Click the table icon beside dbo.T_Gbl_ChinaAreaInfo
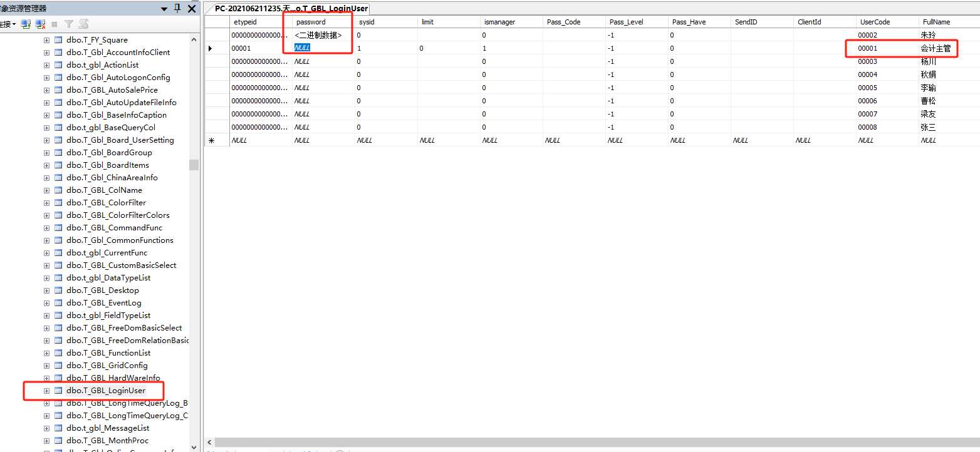The image size is (980, 452). 58,178
